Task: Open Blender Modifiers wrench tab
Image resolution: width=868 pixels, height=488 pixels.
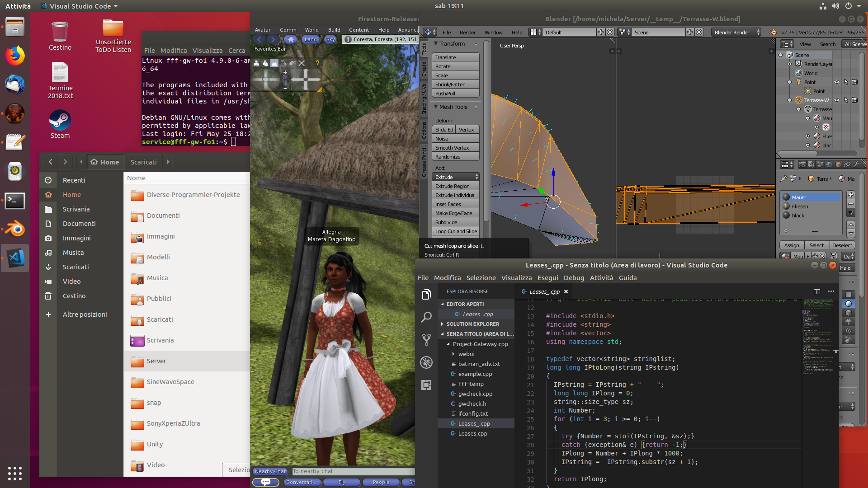Action: [856, 164]
